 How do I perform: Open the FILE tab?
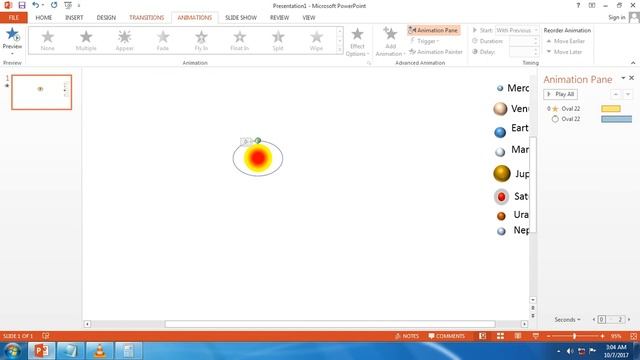coord(13,18)
